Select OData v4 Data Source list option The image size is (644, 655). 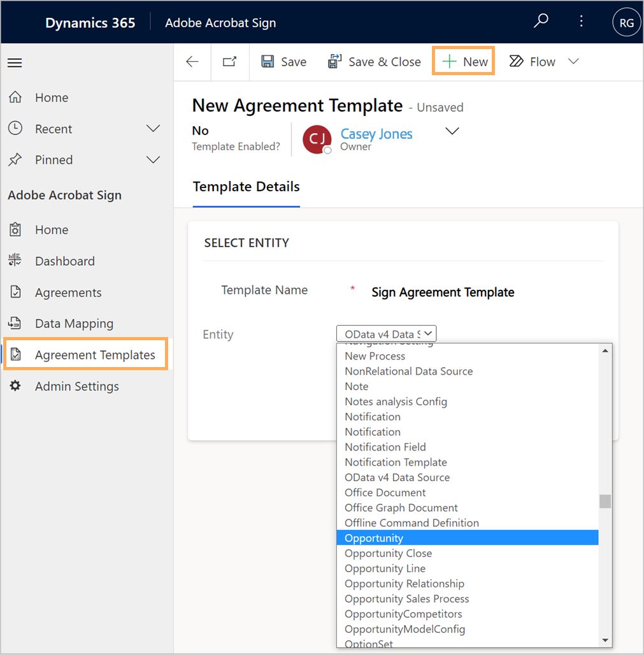(468, 477)
